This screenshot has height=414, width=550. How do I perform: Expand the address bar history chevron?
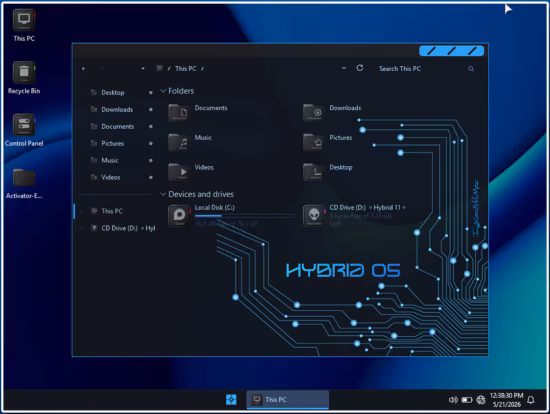[344, 68]
